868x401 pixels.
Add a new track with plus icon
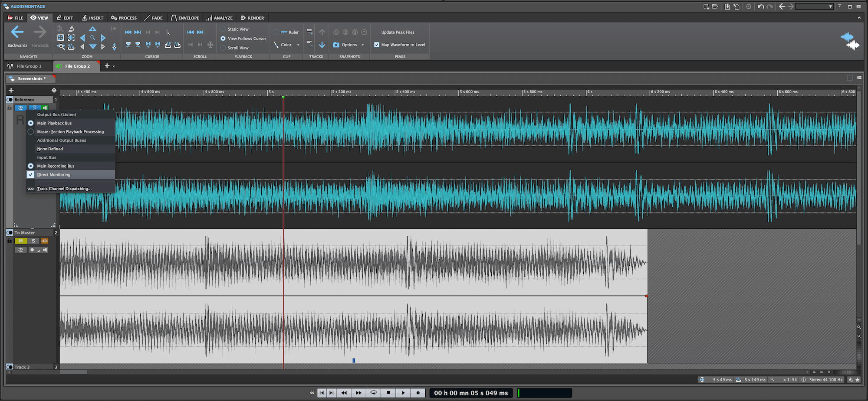click(x=11, y=90)
